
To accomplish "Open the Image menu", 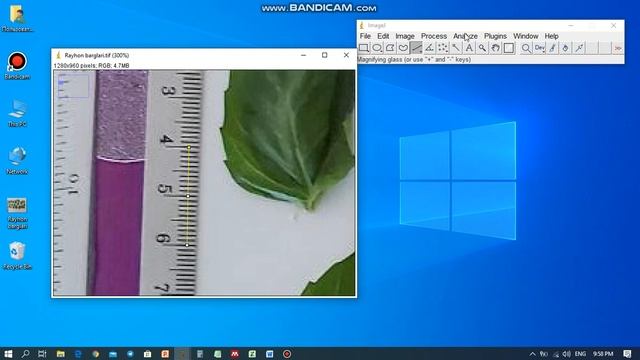I will coord(404,36).
